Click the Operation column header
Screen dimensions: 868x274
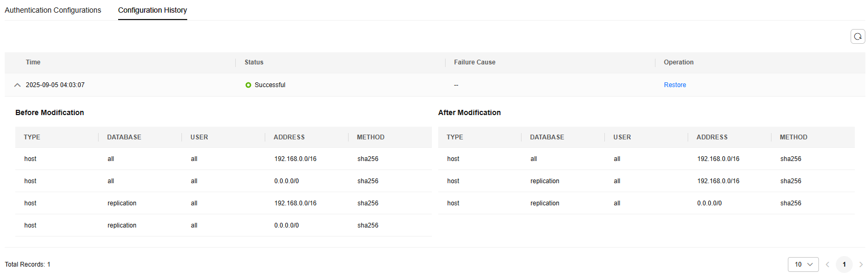click(679, 62)
